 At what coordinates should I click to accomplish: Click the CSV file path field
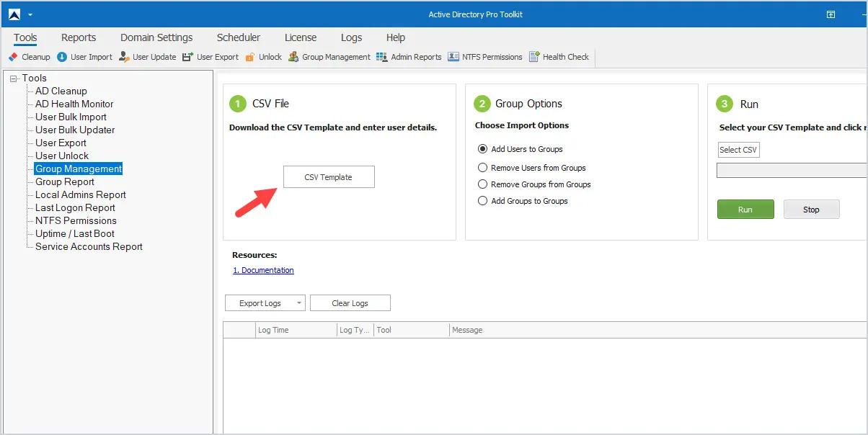(792, 171)
